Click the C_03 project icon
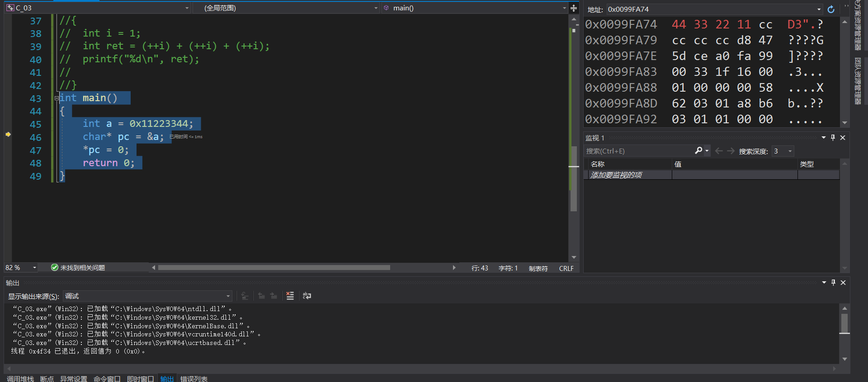868x382 pixels. pos(10,8)
